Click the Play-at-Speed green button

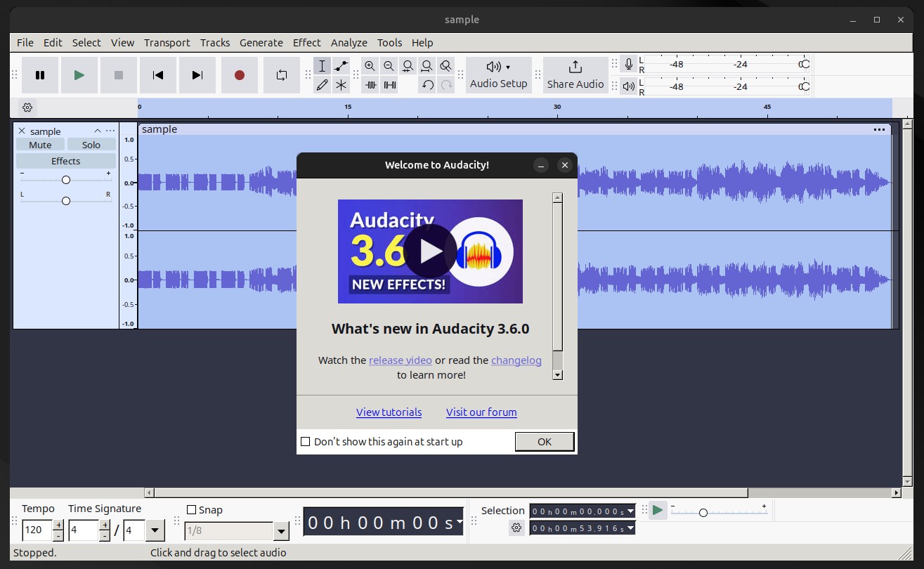(x=658, y=510)
